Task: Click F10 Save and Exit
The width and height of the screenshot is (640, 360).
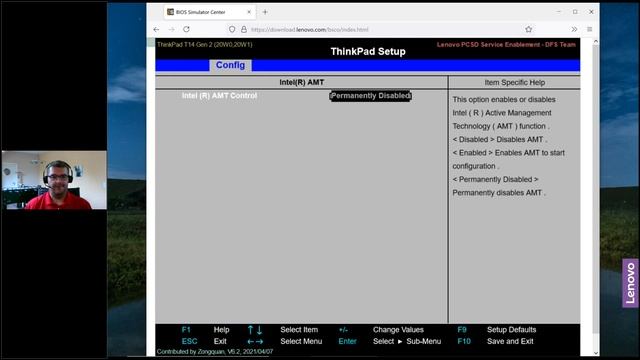Action: 464,341
